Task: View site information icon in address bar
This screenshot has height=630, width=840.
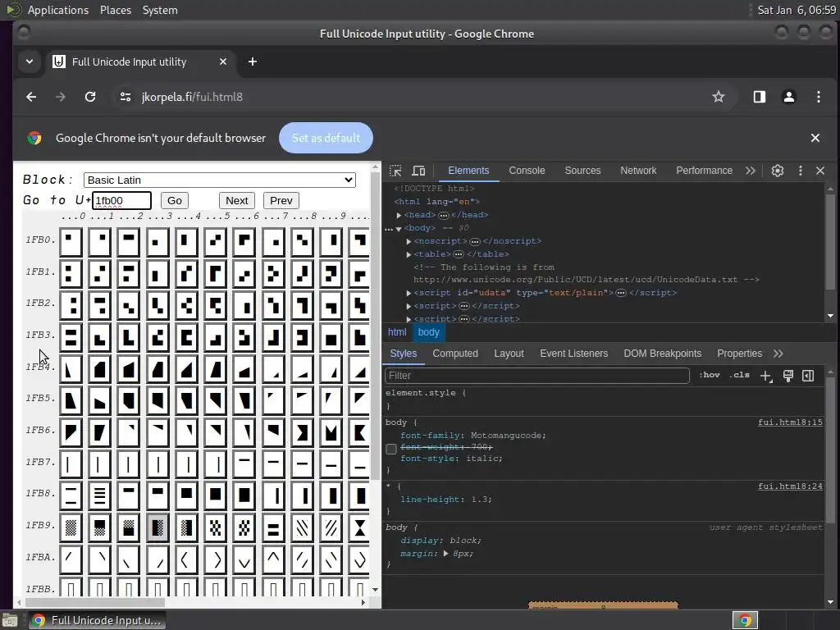Action: click(x=126, y=97)
